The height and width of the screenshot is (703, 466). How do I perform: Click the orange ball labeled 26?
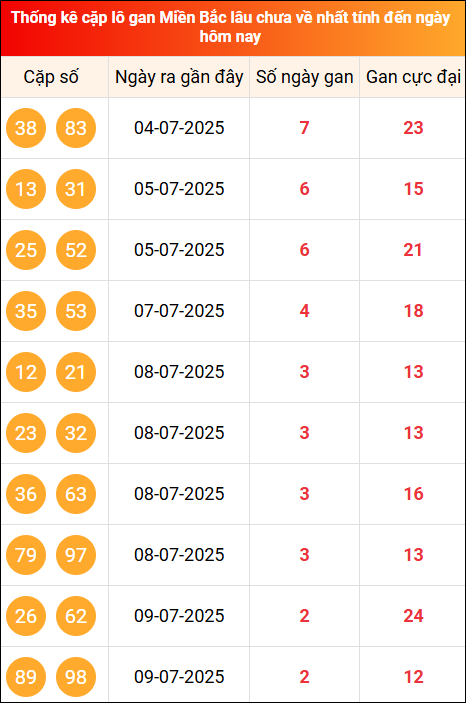tap(26, 616)
